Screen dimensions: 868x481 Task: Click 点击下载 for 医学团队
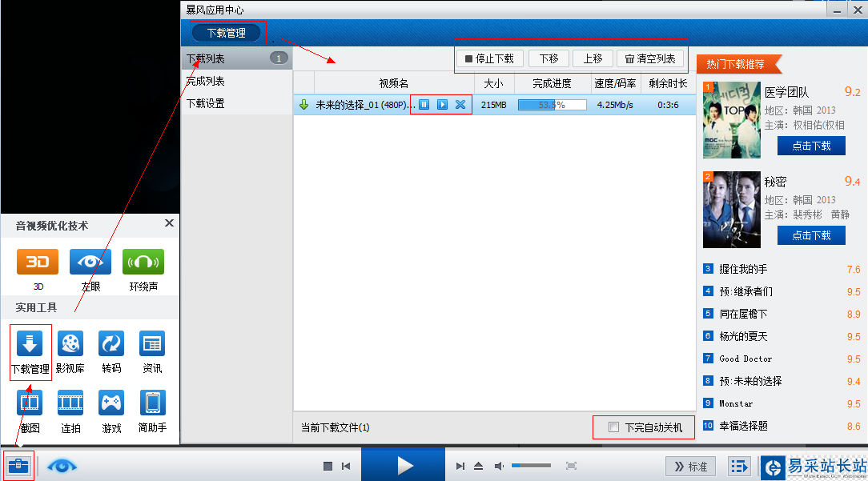tap(811, 146)
